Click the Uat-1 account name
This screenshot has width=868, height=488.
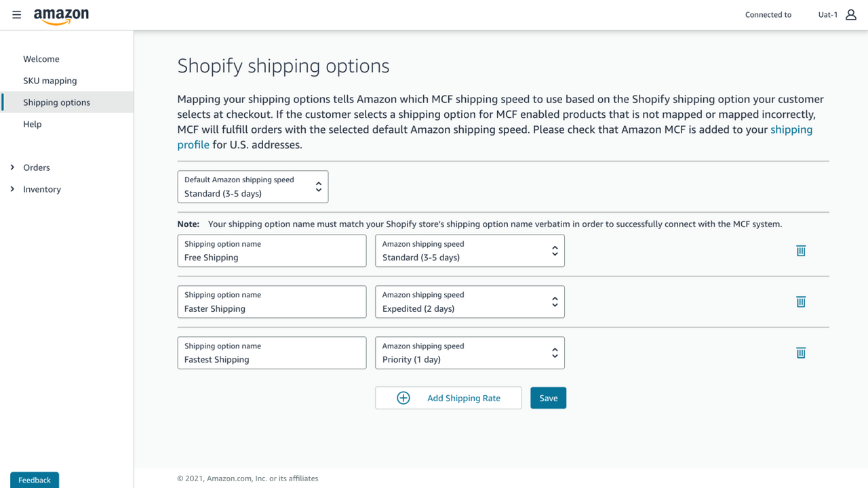click(828, 15)
